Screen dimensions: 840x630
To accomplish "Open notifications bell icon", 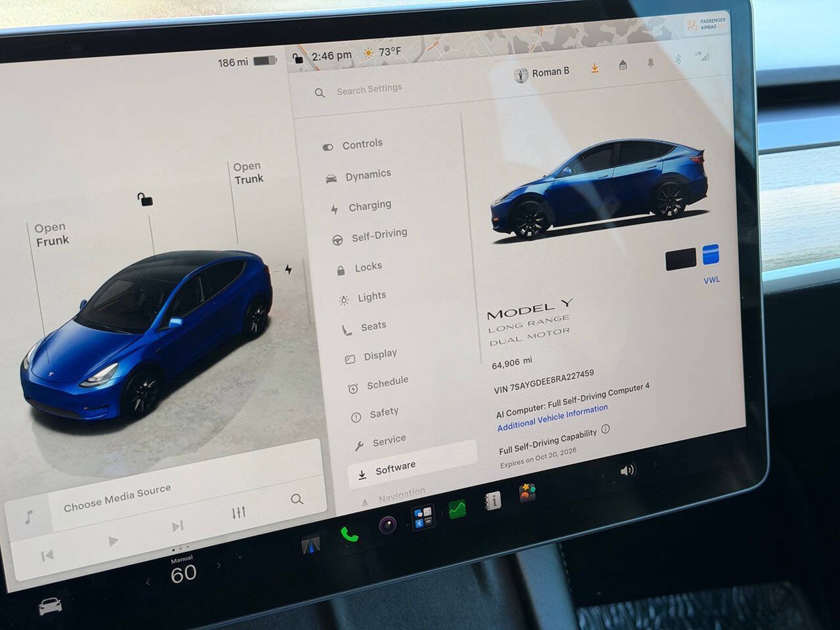I will tap(651, 63).
